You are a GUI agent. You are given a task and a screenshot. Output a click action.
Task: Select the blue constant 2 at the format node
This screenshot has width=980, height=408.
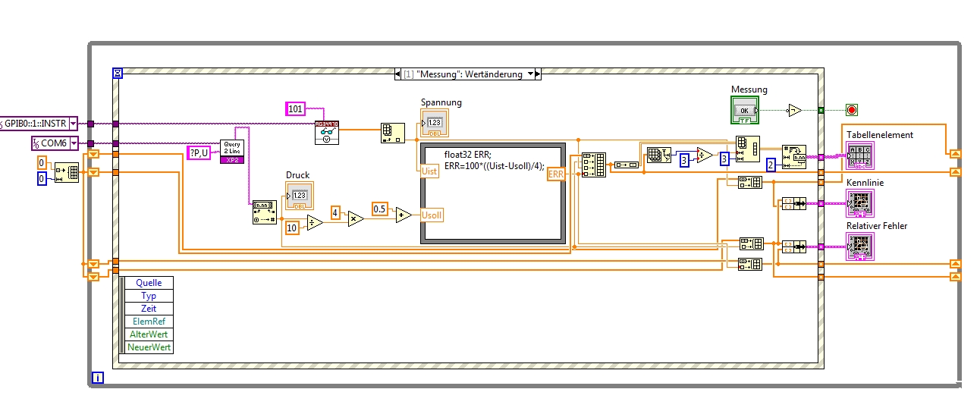pos(771,165)
